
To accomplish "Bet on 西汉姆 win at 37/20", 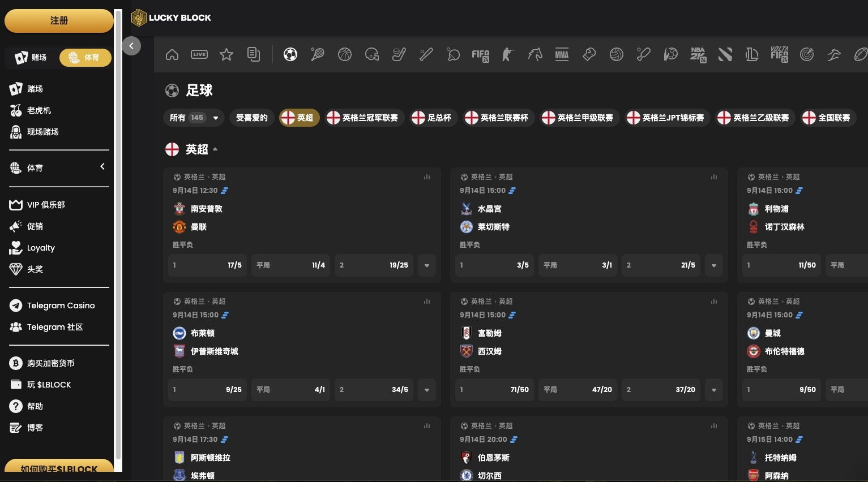I will 661,390.
